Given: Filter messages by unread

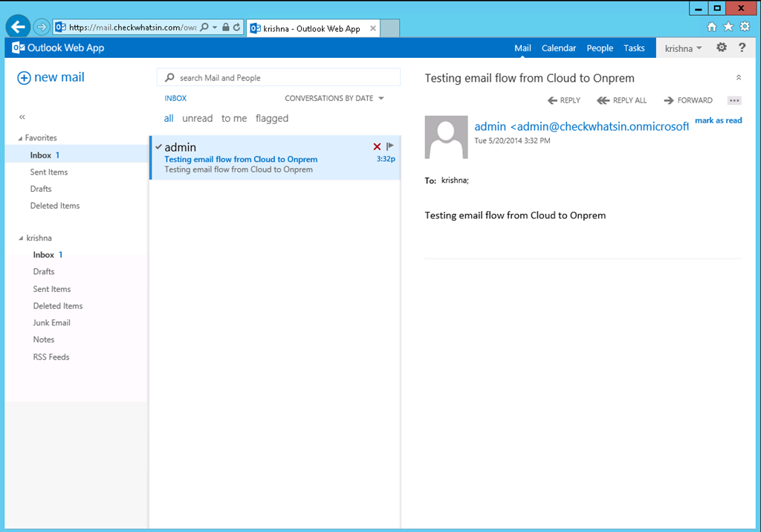Looking at the screenshot, I should 198,118.
